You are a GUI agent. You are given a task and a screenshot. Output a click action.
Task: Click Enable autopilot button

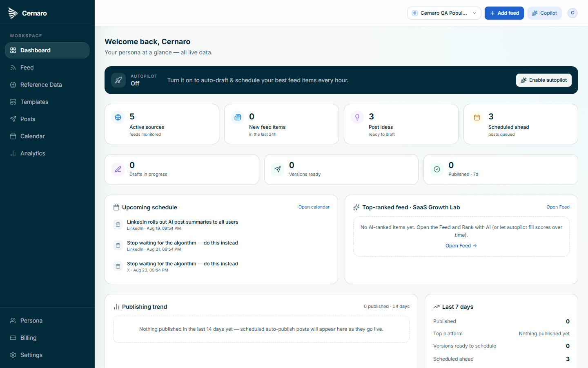[x=543, y=80]
